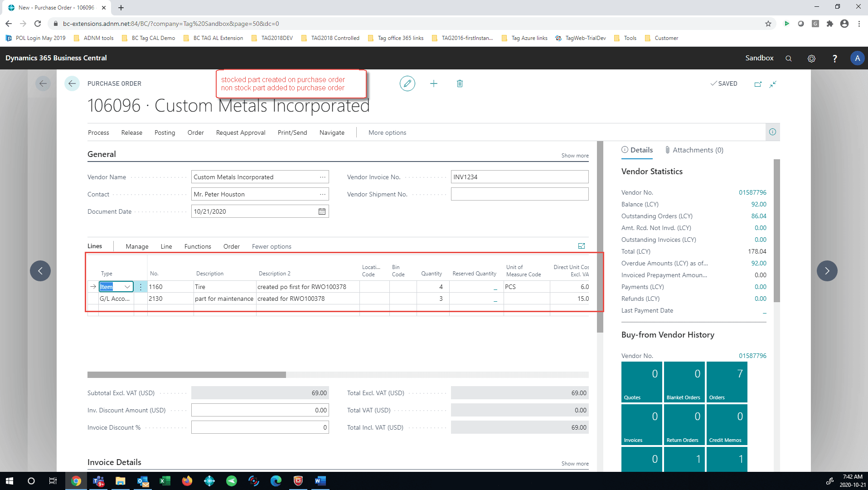Open Manage menu in Lines section

(x=137, y=246)
